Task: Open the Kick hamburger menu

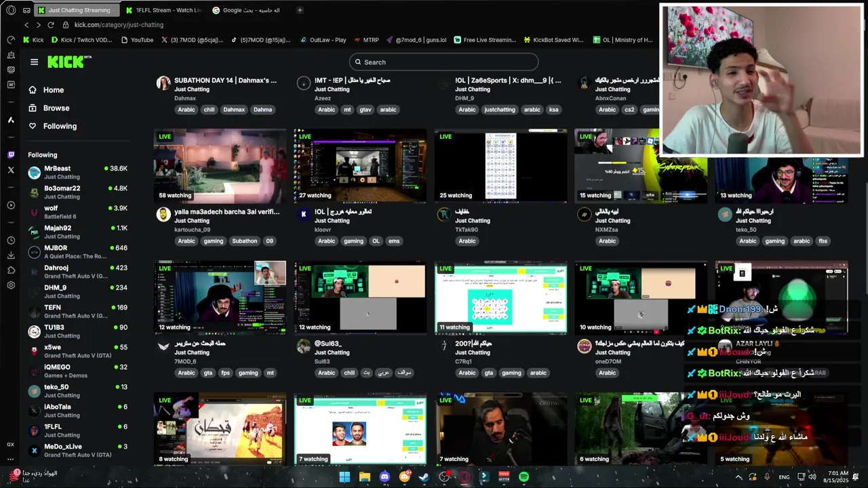Action: tap(34, 62)
